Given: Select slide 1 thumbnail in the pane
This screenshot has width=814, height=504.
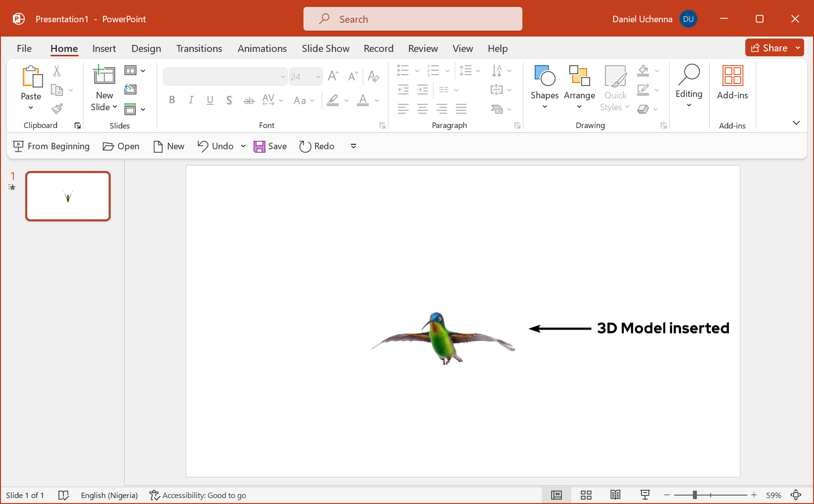Looking at the screenshot, I should (x=67, y=196).
